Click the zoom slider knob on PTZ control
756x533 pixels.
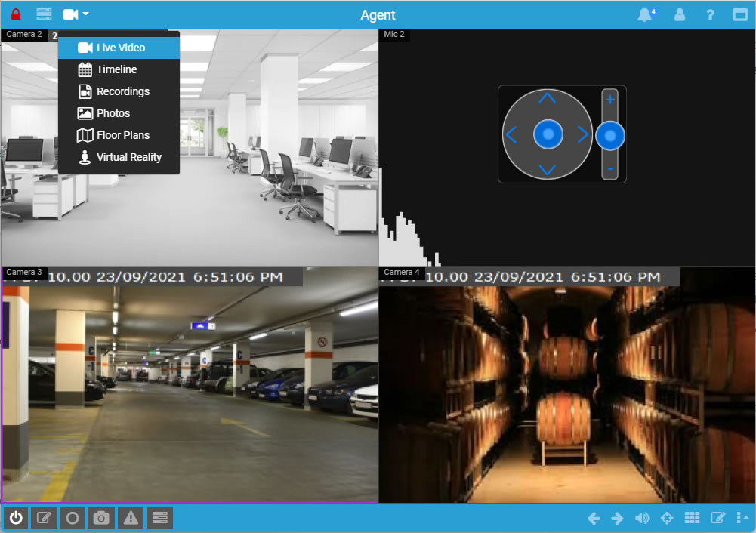610,135
